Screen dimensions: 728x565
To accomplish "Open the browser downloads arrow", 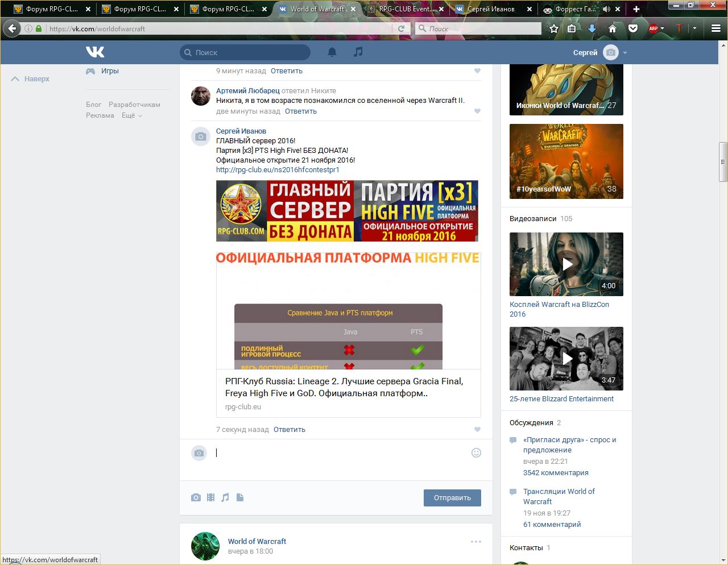I will pos(592,28).
